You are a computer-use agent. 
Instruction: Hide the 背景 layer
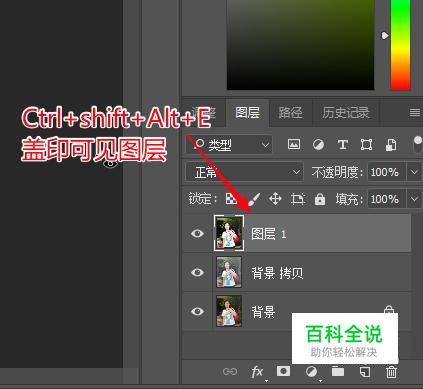[x=197, y=311]
